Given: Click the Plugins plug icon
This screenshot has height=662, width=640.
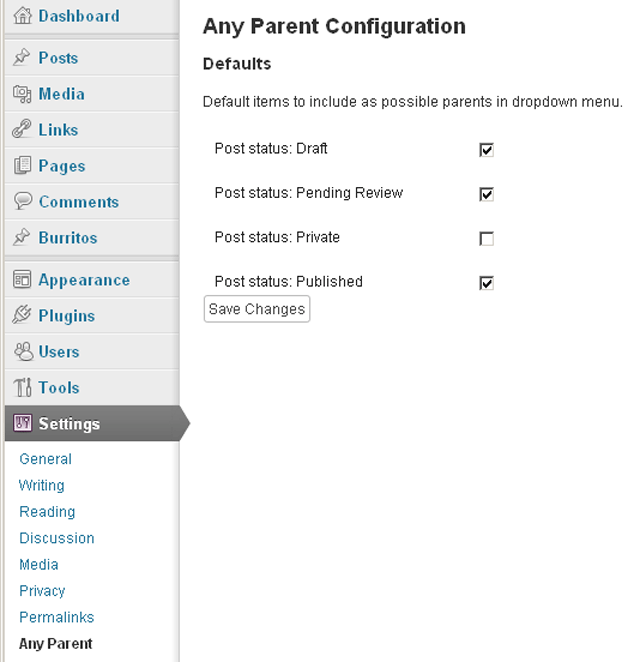Looking at the screenshot, I should (x=22, y=315).
